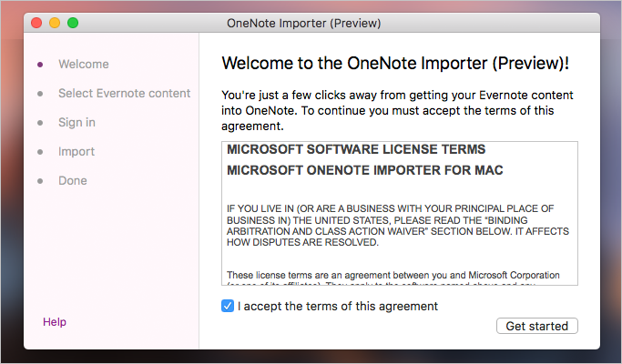
Task: Minimize the window with yellow button
Action: tap(55, 23)
